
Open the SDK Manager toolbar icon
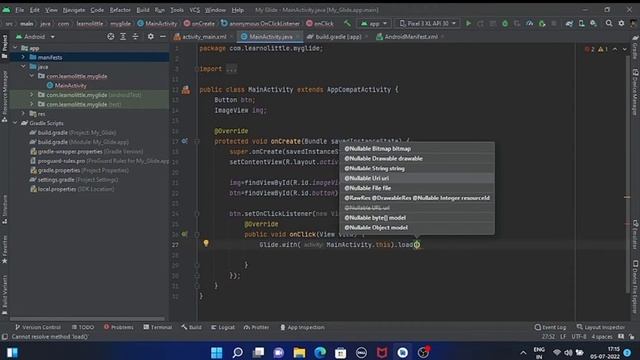[593, 24]
